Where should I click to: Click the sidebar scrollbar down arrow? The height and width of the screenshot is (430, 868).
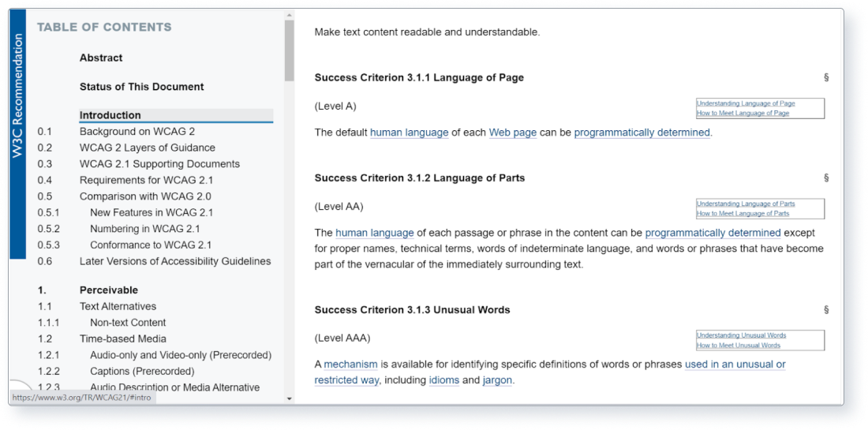click(x=289, y=398)
